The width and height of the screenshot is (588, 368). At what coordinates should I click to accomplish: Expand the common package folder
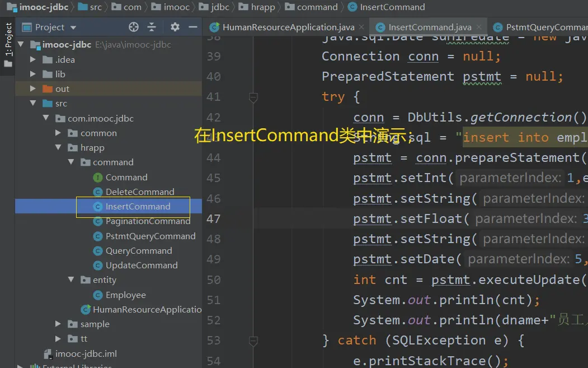tap(58, 133)
